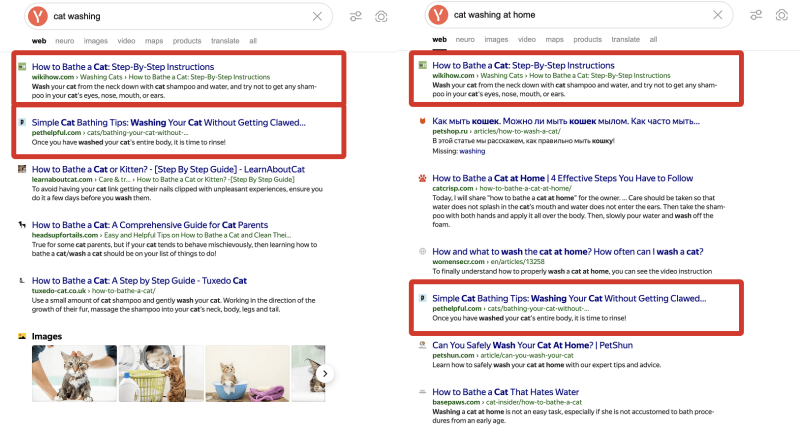800x434 pixels.
Task: Open search settings next to 'cat washing' bar
Action: tap(356, 17)
